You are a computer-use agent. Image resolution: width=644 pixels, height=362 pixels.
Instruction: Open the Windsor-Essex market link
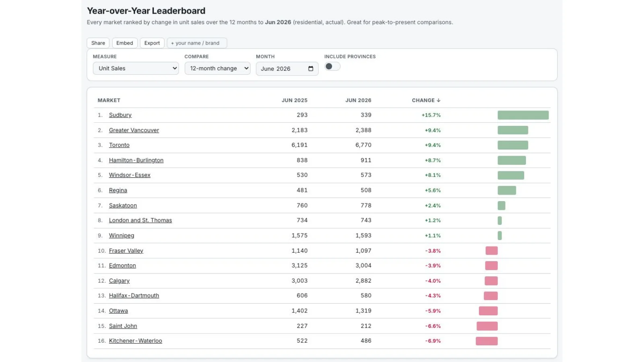[x=130, y=175]
